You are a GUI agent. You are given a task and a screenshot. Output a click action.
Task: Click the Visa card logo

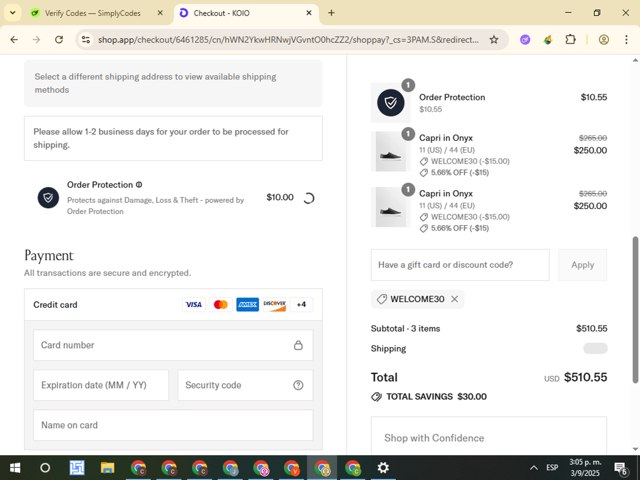click(193, 304)
